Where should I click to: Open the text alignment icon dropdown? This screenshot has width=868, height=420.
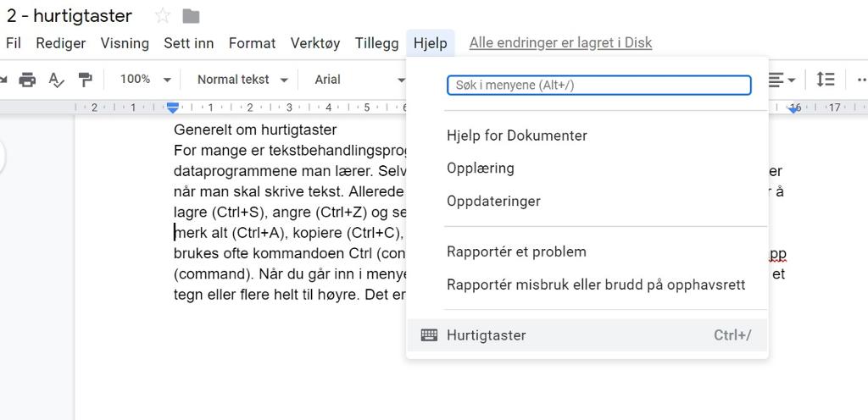tap(782, 80)
